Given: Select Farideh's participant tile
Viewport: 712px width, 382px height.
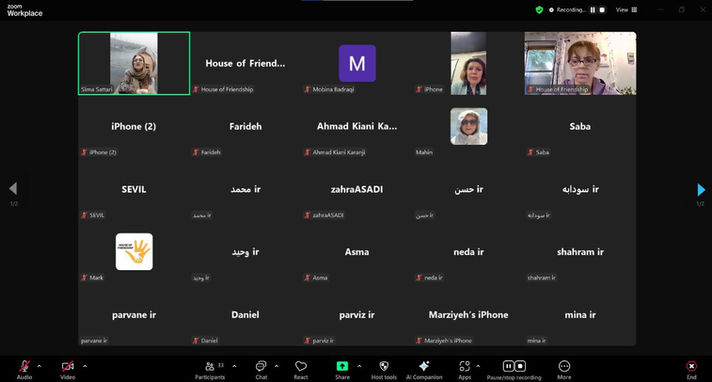Looking at the screenshot, I should [245, 126].
